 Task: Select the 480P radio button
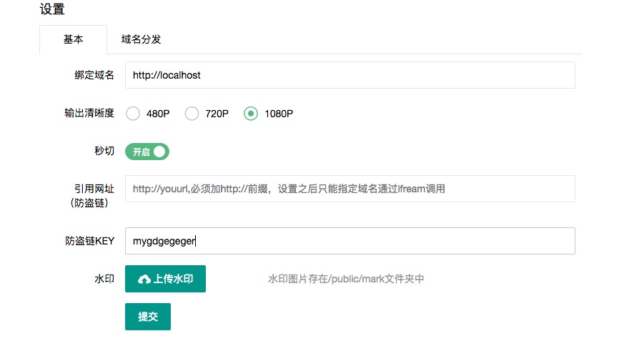click(x=133, y=114)
